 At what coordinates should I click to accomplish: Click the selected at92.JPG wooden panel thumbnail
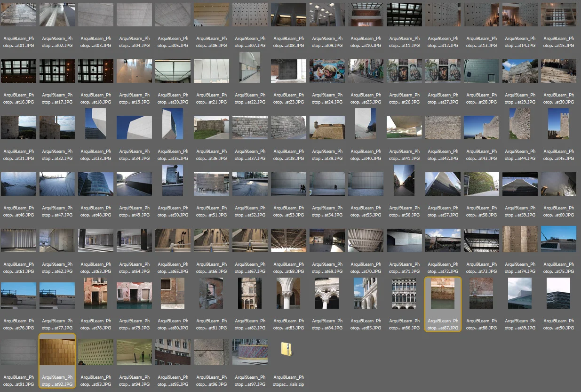tap(57, 352)
